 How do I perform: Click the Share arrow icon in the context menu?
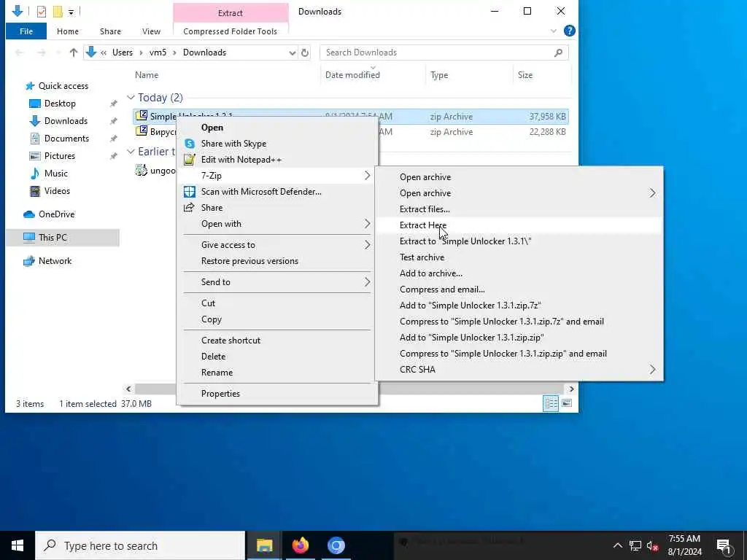[189, 208]
